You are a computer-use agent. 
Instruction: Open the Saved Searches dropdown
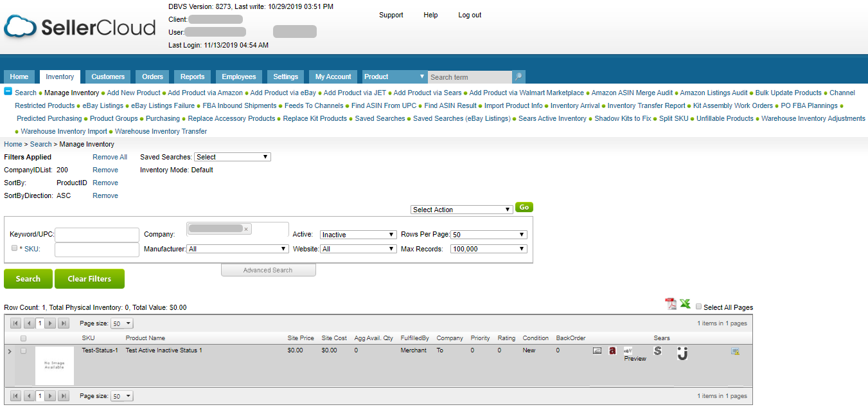coord(233,157)
